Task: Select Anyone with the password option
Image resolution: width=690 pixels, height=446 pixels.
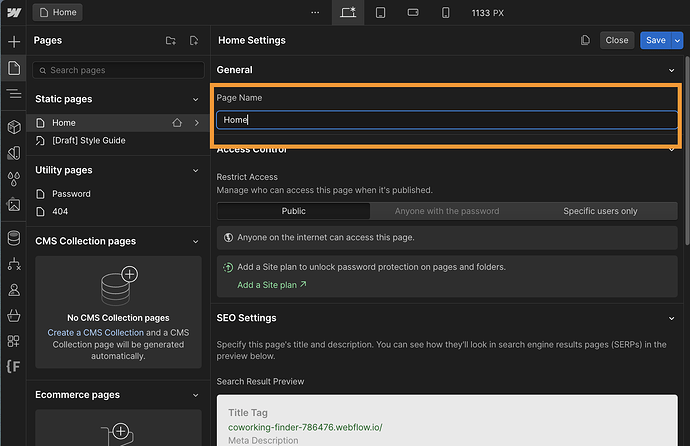Action: pos(446,211)
